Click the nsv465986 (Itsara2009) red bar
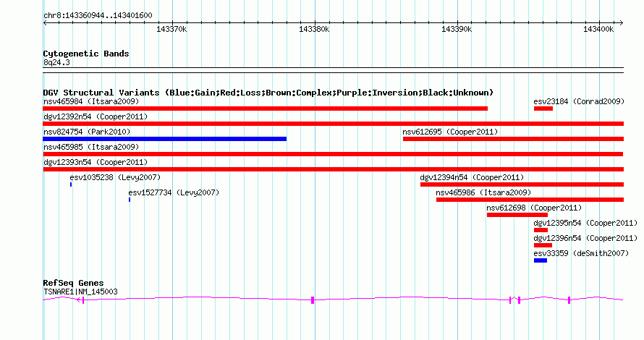Image resolution: width=644 pixels, height=340 pixels. [530, 200]
